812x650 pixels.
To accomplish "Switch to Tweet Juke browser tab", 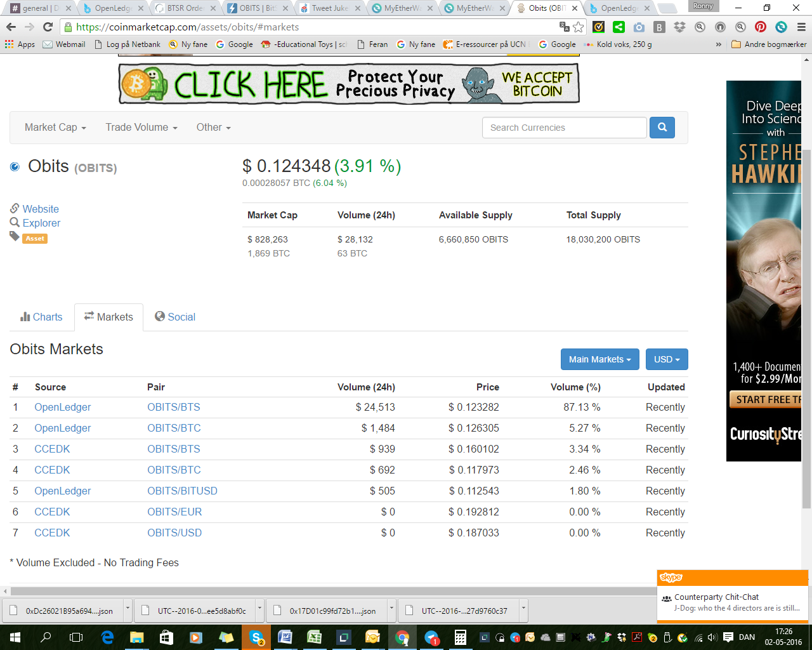I will tap(330, 8).
